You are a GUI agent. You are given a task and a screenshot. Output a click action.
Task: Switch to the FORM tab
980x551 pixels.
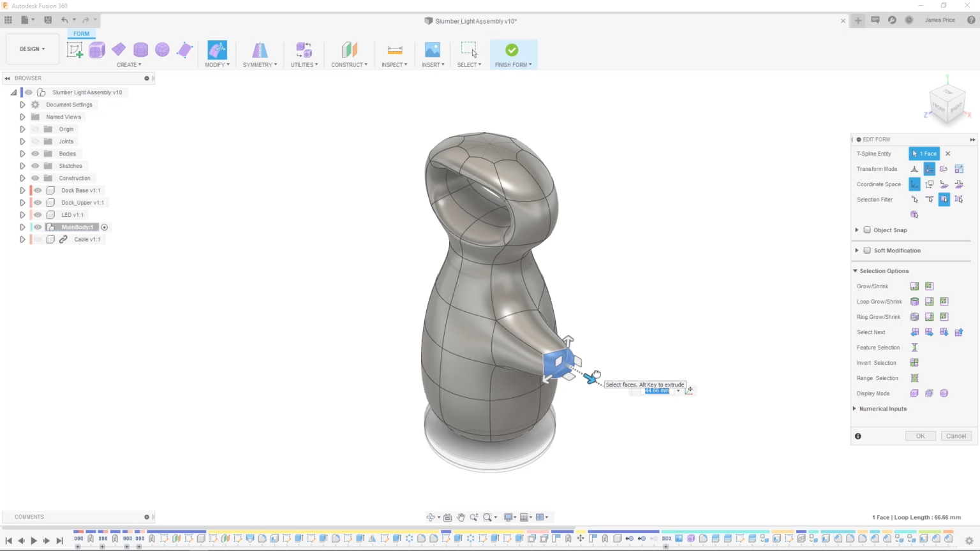tap(81, 33)
